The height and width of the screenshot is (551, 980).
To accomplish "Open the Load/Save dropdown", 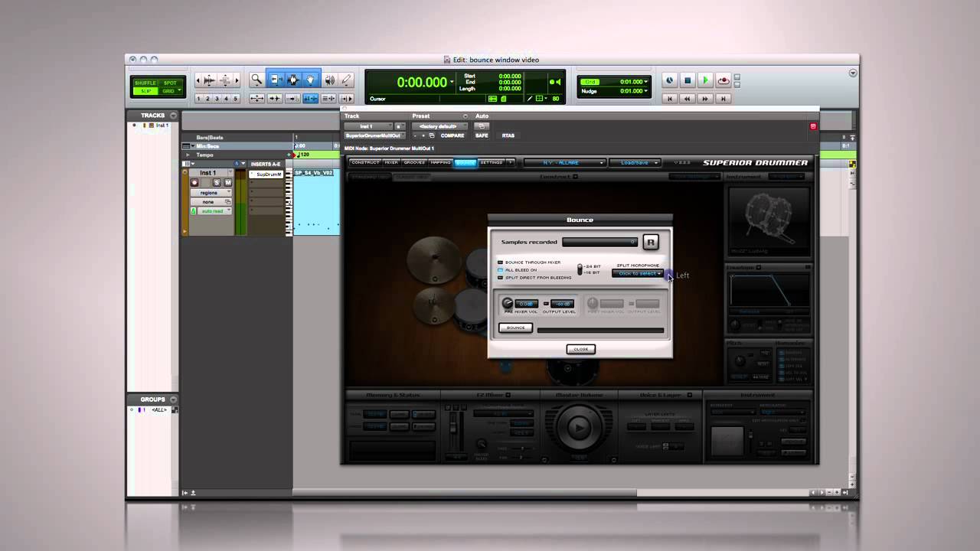I will [x=635, y=162].
